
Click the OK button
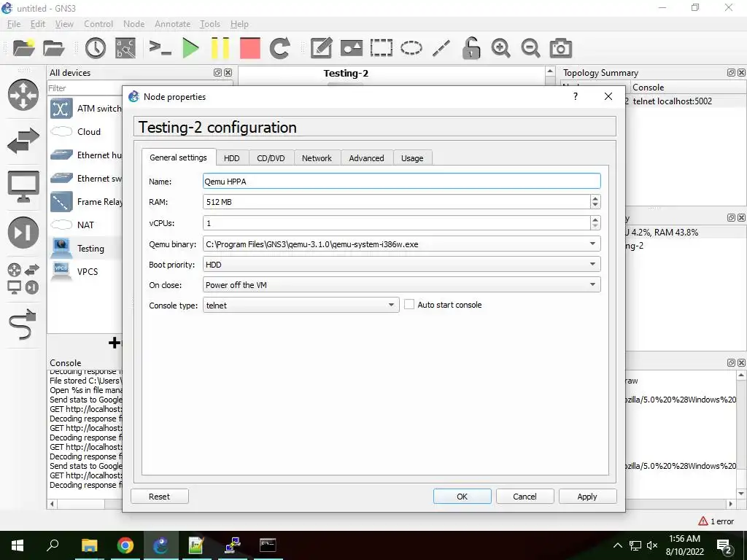tap(462, 496)
